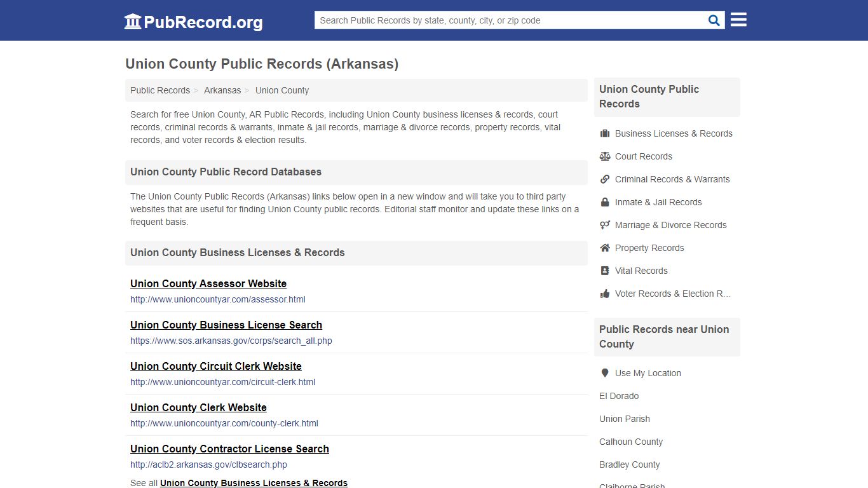
Task: Open Union County Business License Search
Action: coord(226,325)
